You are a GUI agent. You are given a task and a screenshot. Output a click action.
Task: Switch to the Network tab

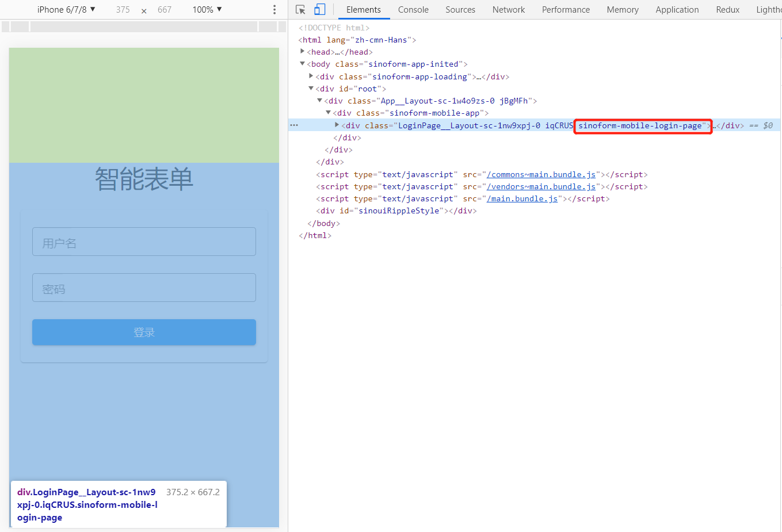[509, 10]
